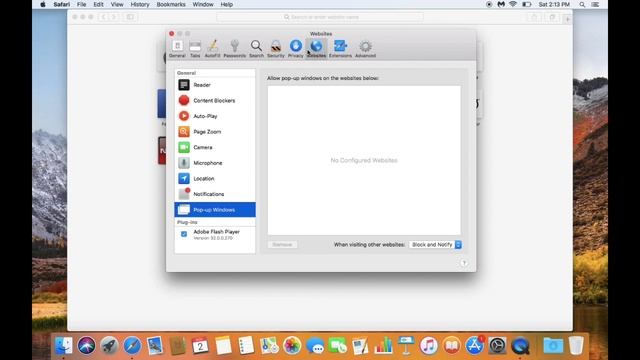
Task: Open App Store from the Dock
Action: point(474,346)
